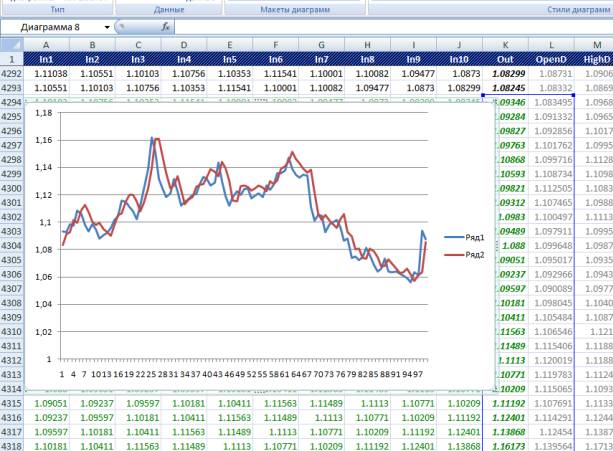
Task: Select row 4292 header
Action: 11,74
